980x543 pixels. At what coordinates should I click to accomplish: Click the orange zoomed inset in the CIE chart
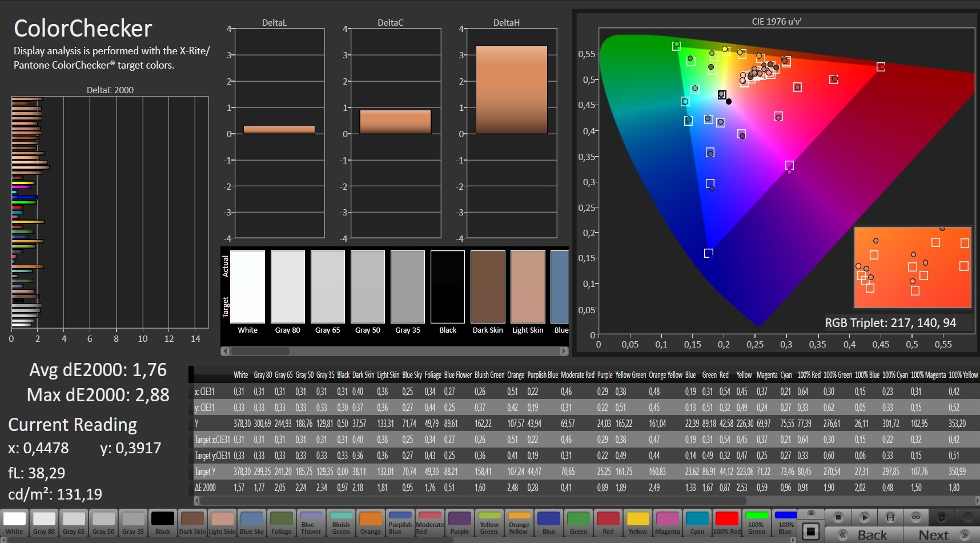point(912,267)
